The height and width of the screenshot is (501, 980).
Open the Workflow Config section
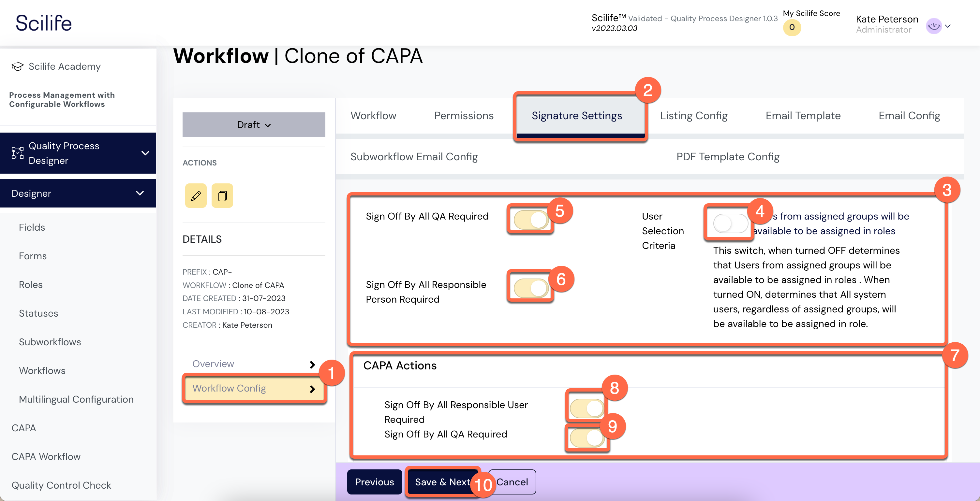pos(254,389)
